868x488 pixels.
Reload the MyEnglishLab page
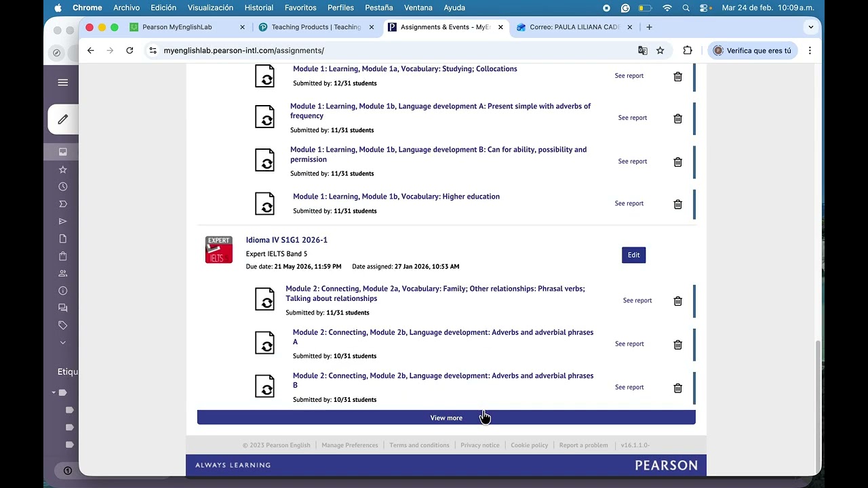(x=130, y=50)
